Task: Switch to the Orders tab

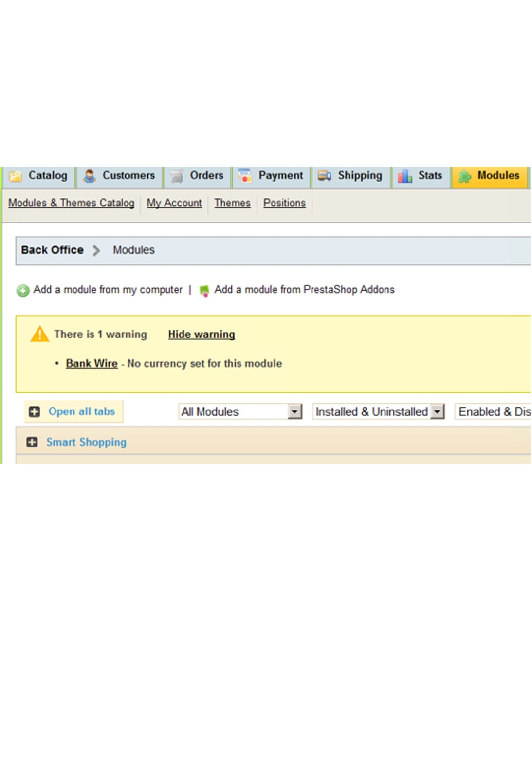Action: 197,176
